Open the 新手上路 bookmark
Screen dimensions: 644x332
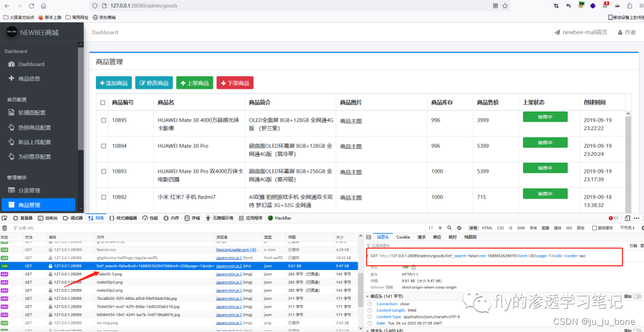point(49,17)
